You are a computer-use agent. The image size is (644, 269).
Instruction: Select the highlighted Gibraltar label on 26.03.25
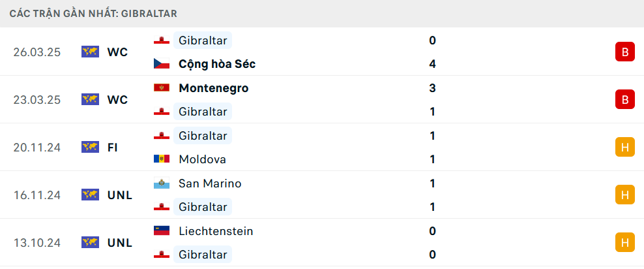[x=203, y=40]
